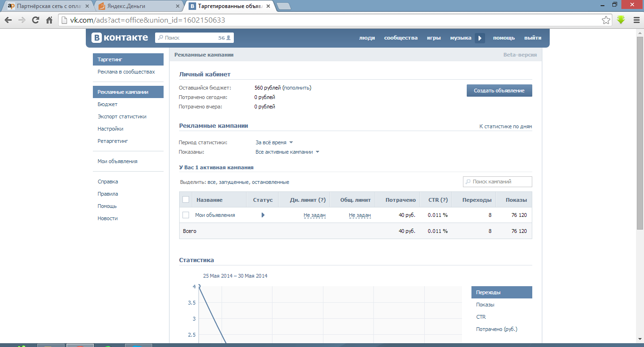Click the 25 Мая 2014 – 30 Мая 2014 date range
The image size is (644, 347).
pos(235,276)
